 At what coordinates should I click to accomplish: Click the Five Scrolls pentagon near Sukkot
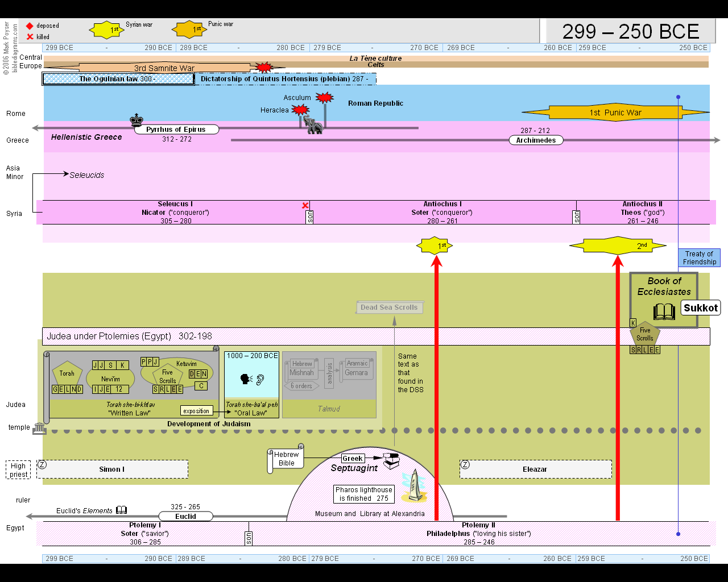pyautogui.click(x=645, y=334)
